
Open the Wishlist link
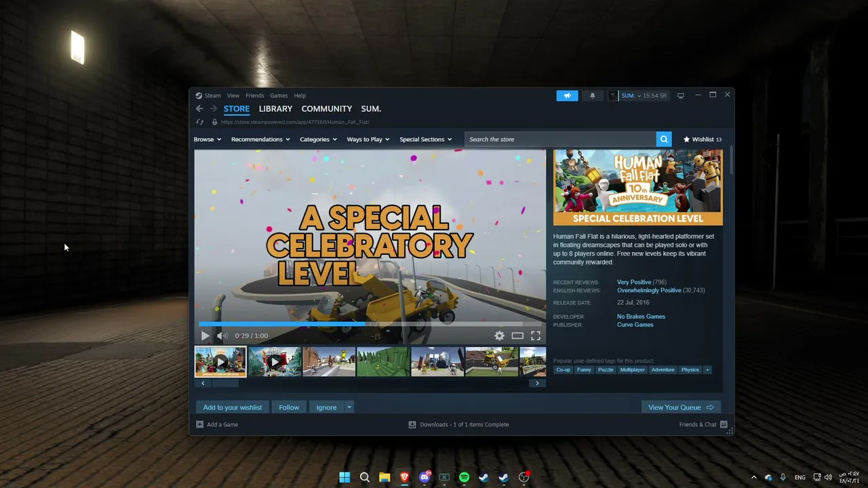click(x=702, y=139)
